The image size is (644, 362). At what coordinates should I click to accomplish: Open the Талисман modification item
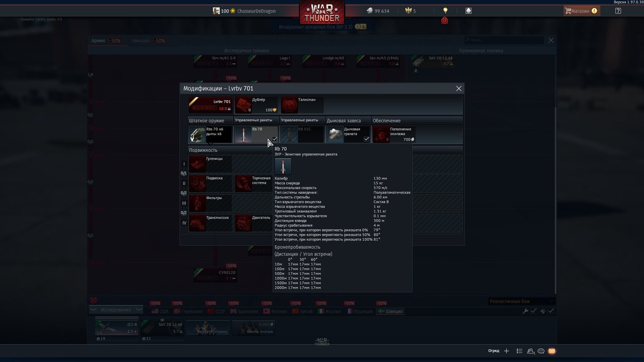pos(303,105)
